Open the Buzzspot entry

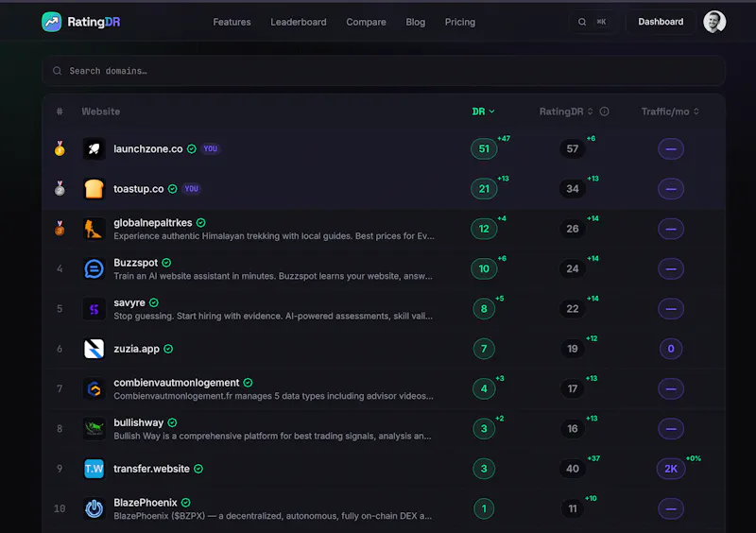[x=135, y=263]
